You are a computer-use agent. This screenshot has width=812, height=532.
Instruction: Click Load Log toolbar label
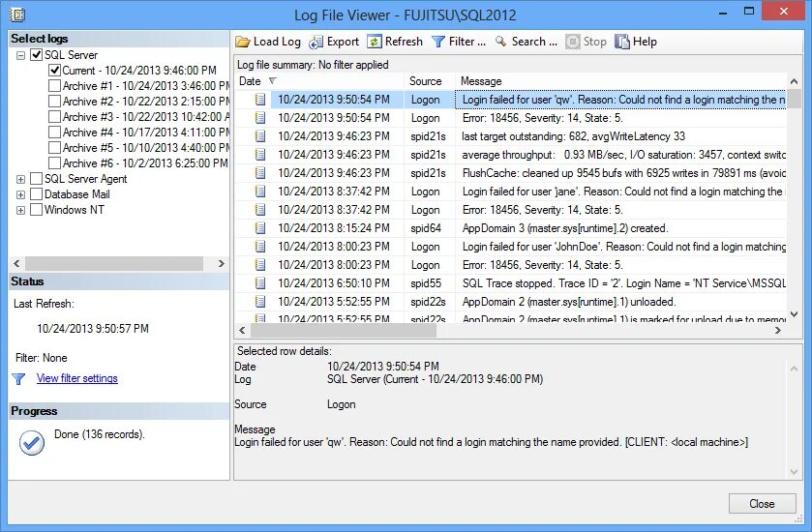point(277,42)
